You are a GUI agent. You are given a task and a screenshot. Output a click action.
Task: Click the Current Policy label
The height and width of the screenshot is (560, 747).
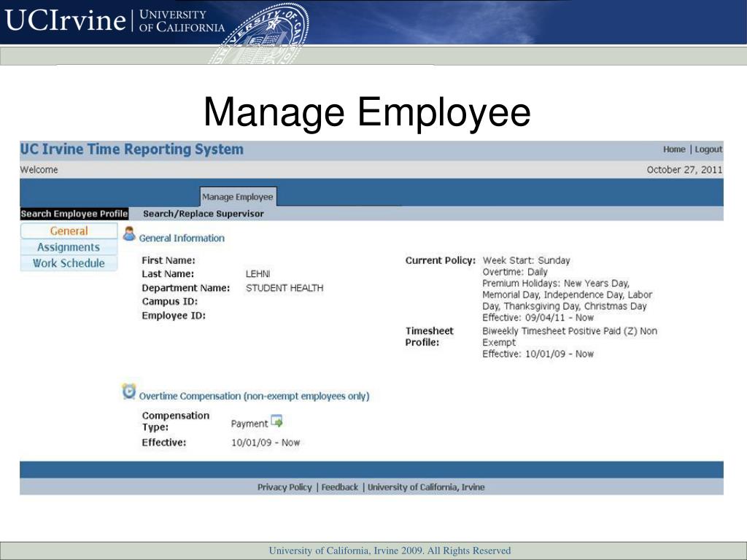(x=441, y=260)
